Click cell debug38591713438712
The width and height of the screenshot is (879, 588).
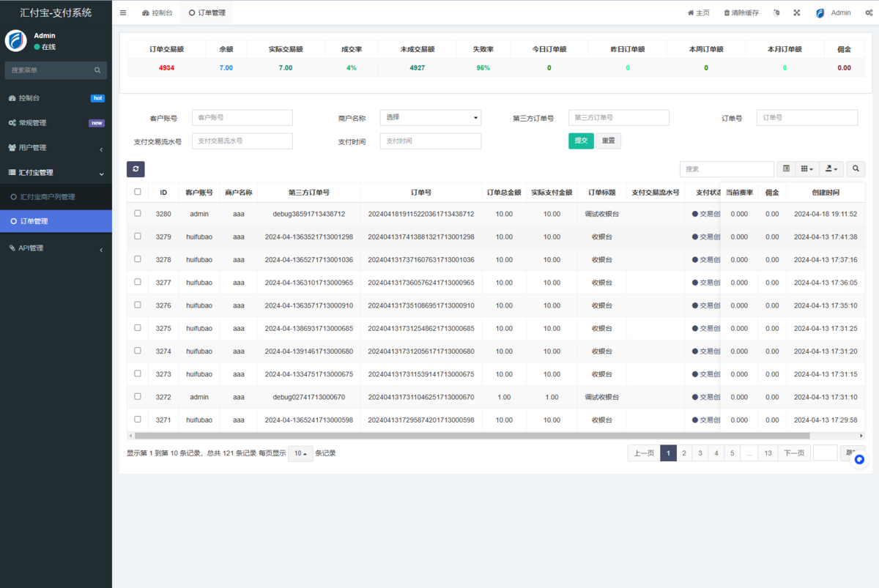(308, 214)
